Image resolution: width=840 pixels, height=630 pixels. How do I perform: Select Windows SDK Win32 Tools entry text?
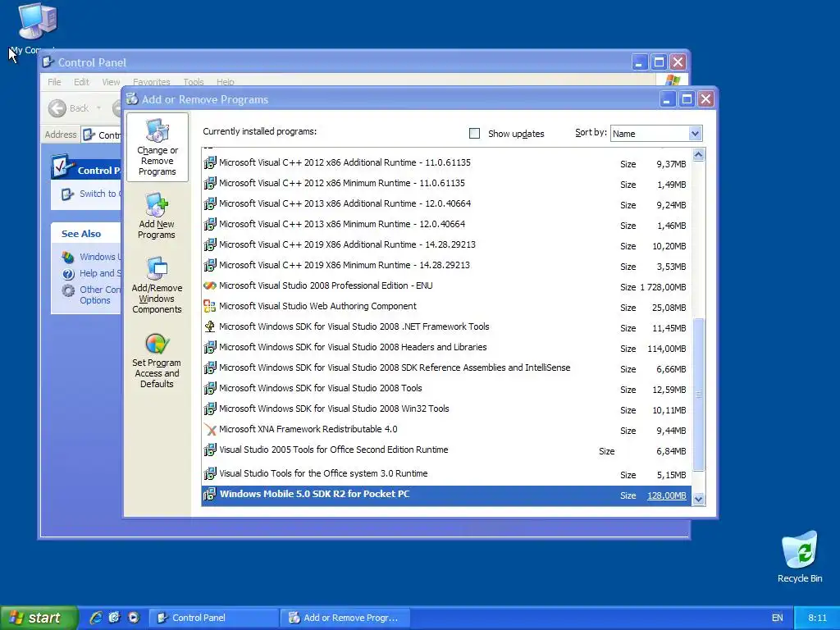335,409
